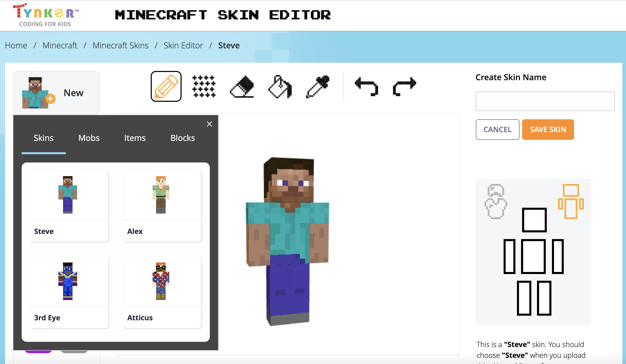The image size is (626, 364).
Task: Click the Steve breadcrumb text
Action: click(229, 45)
